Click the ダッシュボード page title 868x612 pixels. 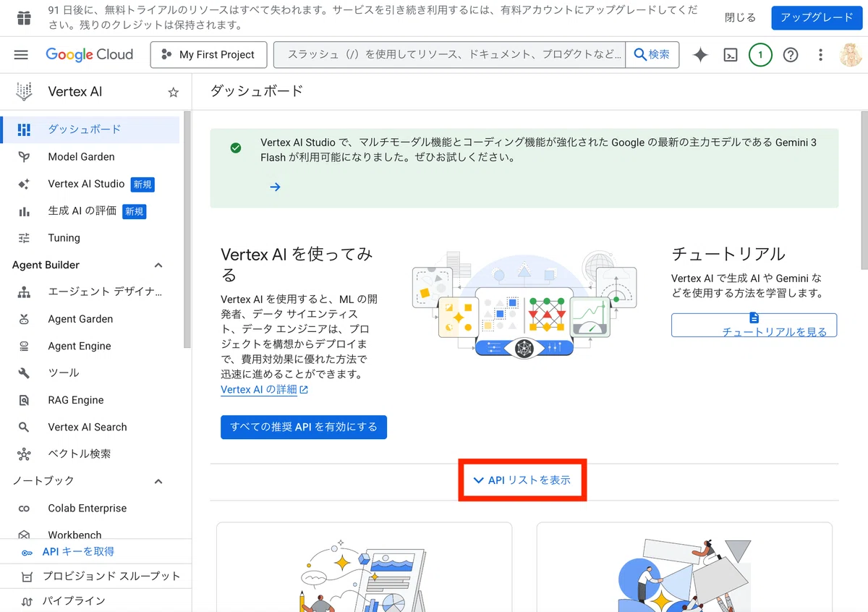[257, 91]
